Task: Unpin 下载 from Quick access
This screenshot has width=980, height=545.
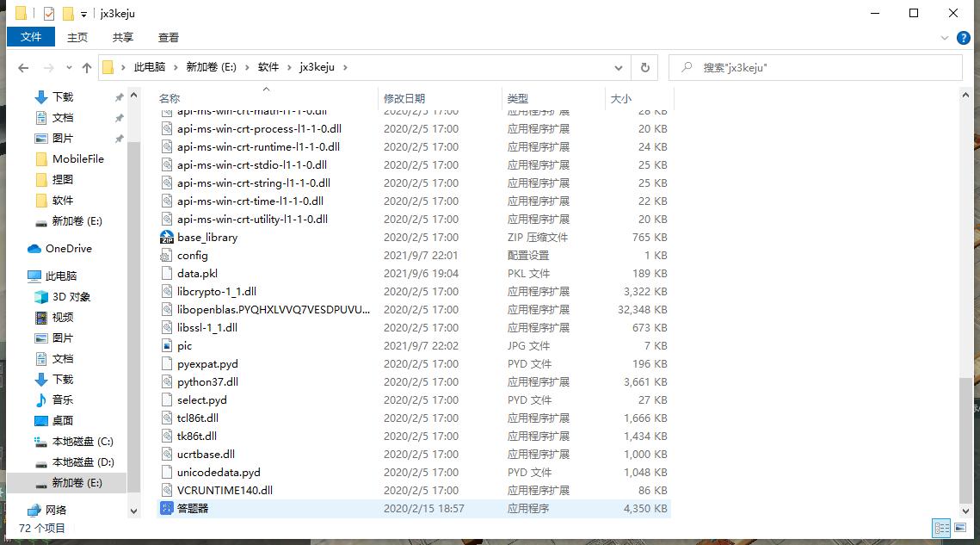Action: pyautogui.click(x=119, y=96)
